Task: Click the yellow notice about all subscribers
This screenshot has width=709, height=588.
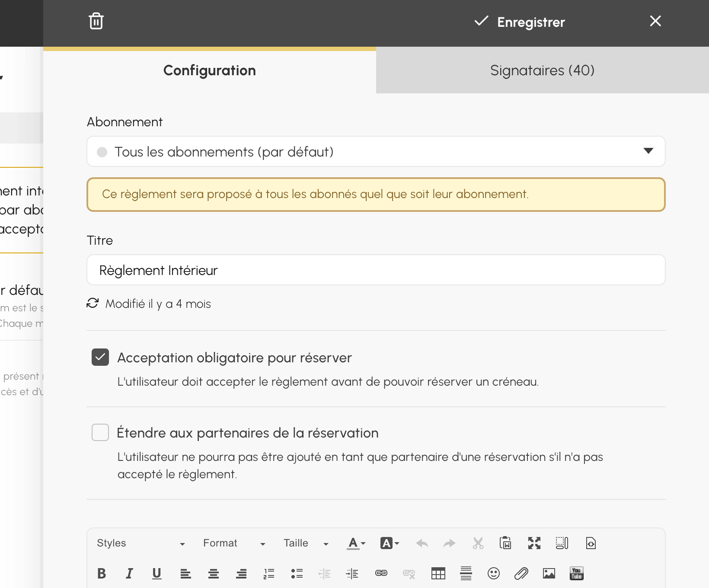Action: point(376,195)
